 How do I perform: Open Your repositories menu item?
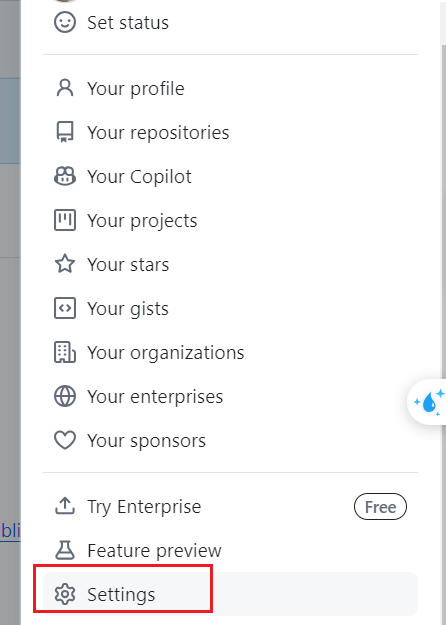[x=230, y=132]
